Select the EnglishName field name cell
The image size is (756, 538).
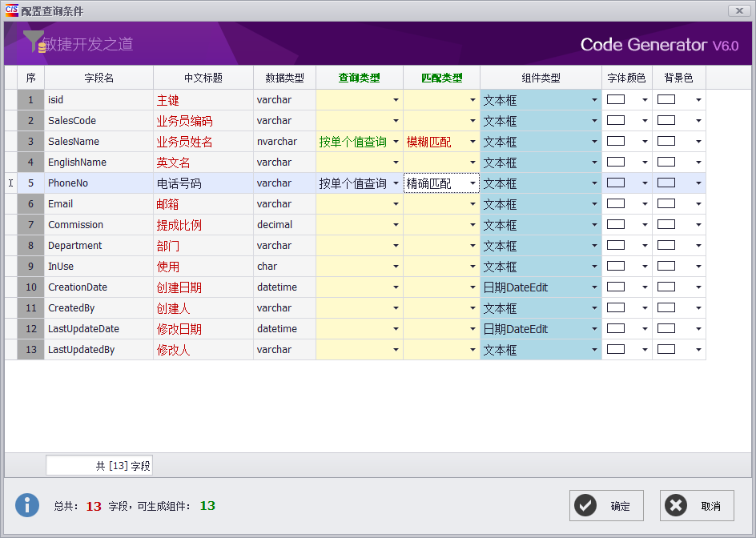[x=99, y=162]
